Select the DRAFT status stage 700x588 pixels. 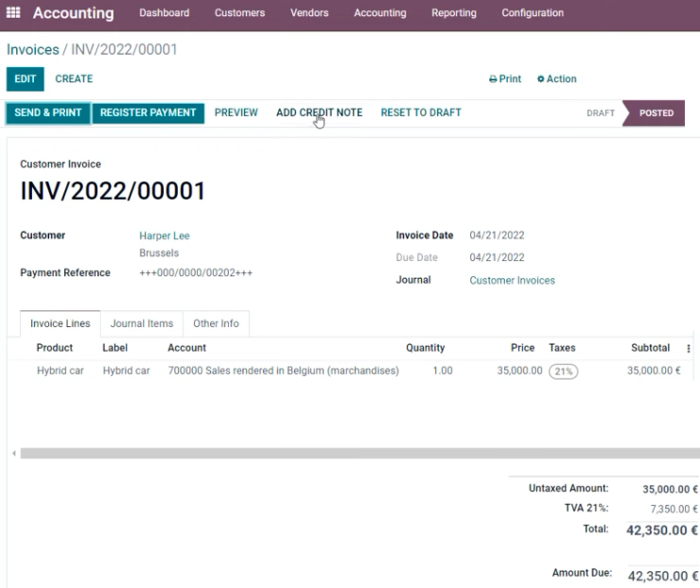601,113
